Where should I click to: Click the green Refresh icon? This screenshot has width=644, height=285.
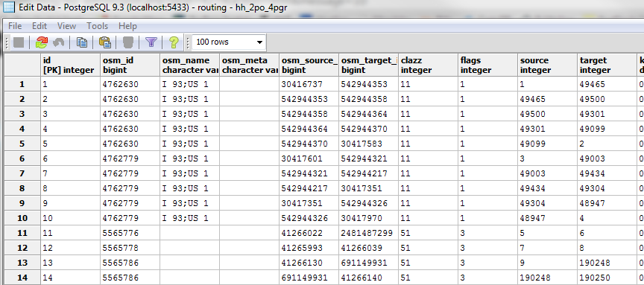42,42
